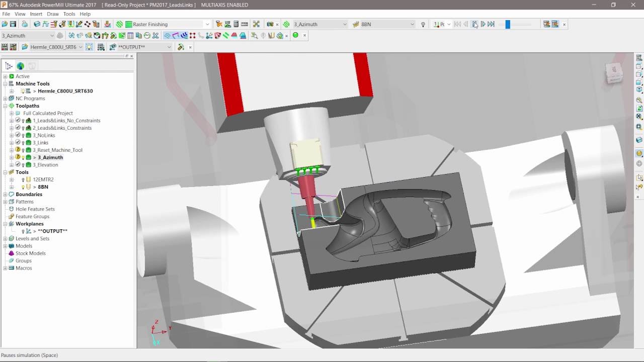Screen dimensions: 644x362
Task: Click the Save project icon
Action: pos(13,24)
